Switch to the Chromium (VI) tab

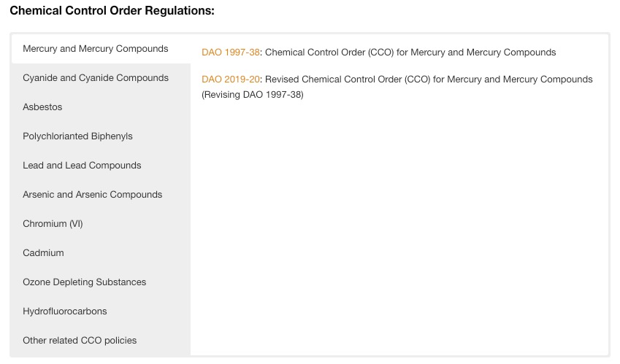coord(101,224)
